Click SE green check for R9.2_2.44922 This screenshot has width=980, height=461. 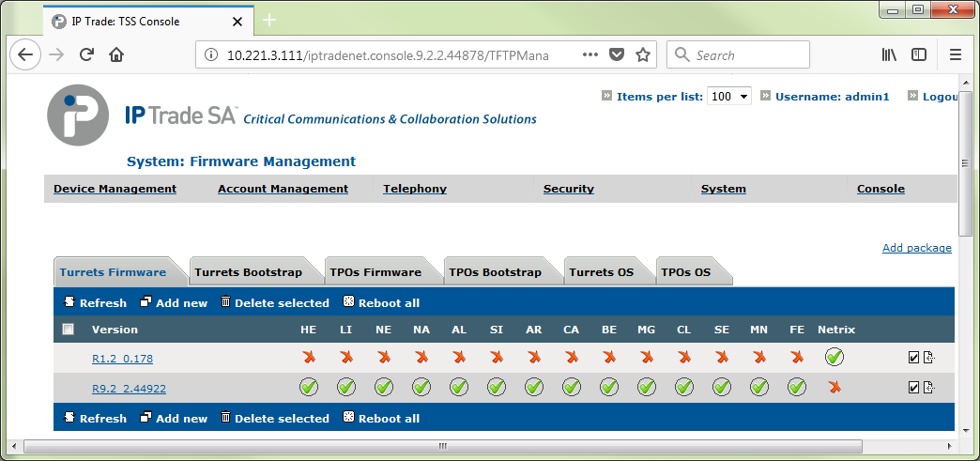pyautogui.click(x=722, y=387)
